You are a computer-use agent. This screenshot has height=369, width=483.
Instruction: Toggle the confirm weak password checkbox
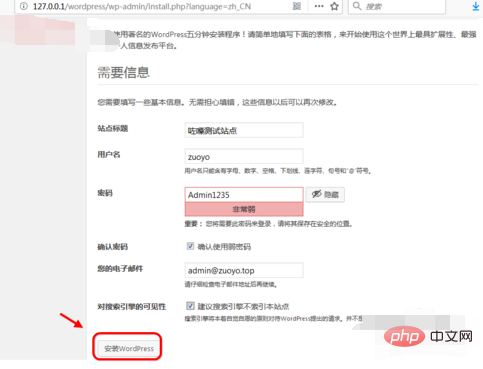[190, 246]
